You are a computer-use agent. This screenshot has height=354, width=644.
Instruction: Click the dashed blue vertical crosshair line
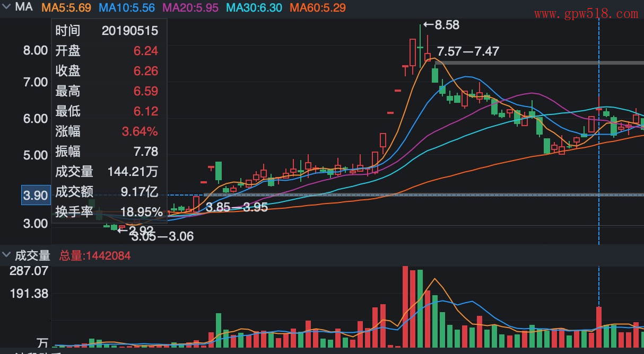point(599,159)
